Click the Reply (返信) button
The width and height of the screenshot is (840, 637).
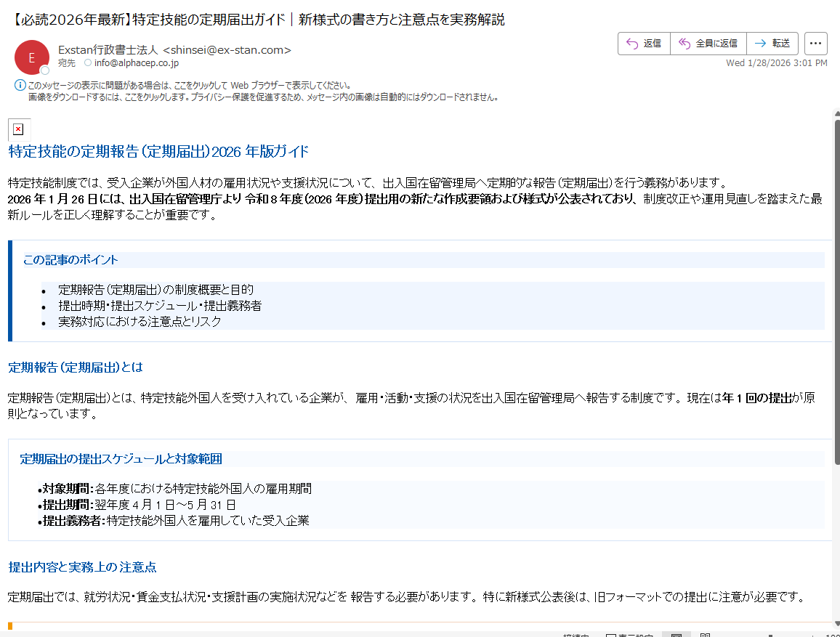(644, 44)
